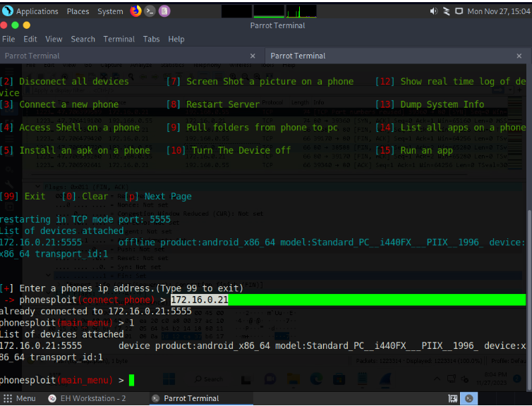Screen dimensions: 532x406
Task: Click the display icon beside the clock
Action: (459, 11)
